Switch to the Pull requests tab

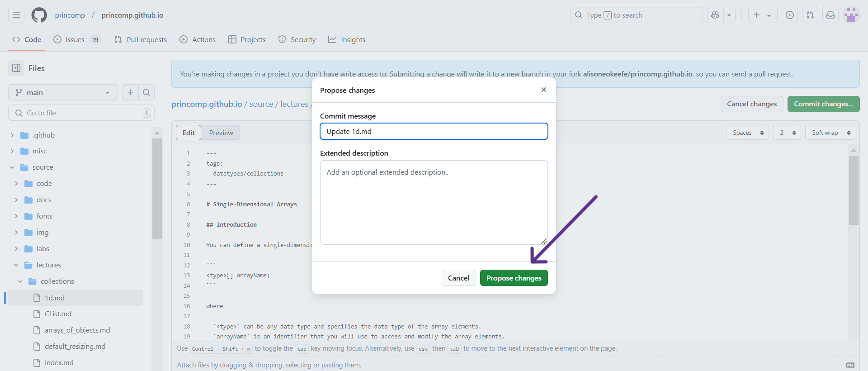141,39
